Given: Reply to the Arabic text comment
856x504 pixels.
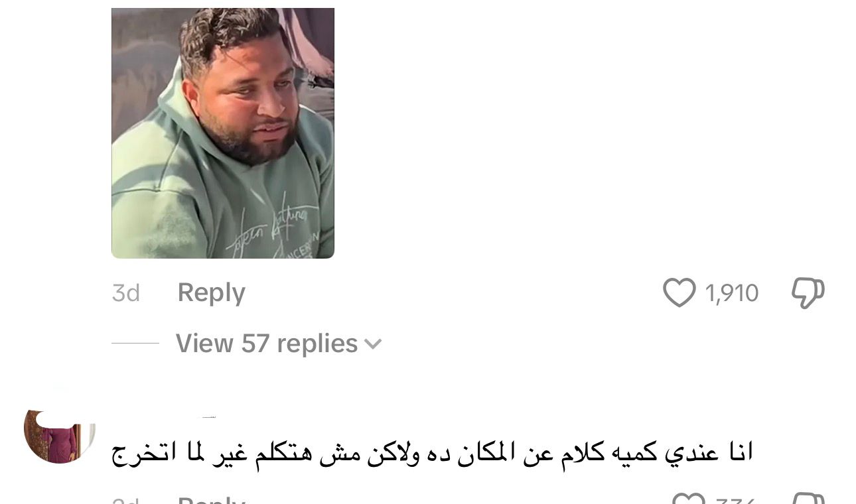Looking at the screenshot, I should (x=212, y=499).
